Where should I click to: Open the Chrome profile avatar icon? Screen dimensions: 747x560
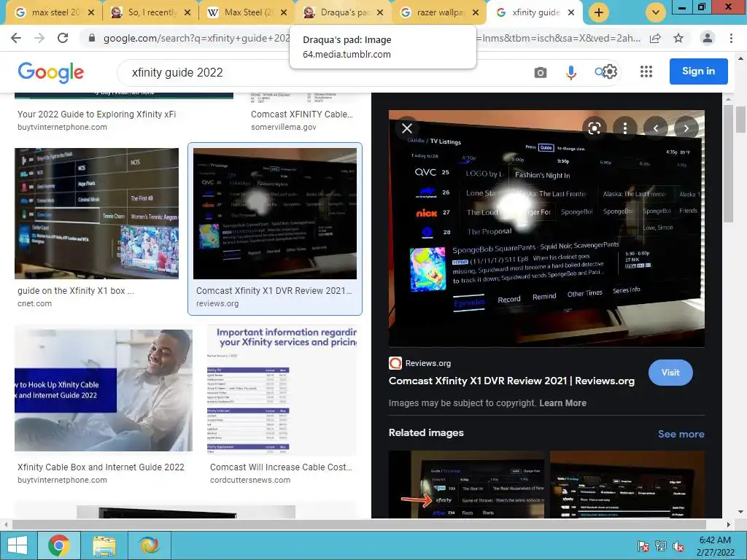click(x=708, y=38)
